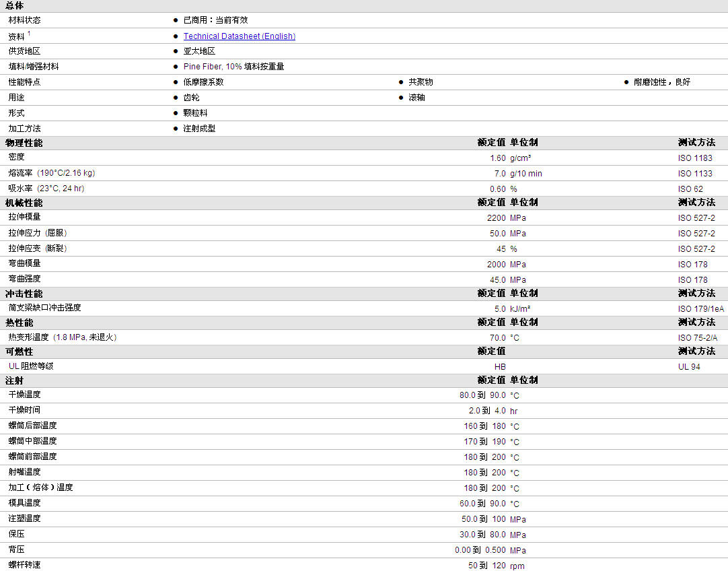Viewport: 728px width, 571px height.
Task: Click UL 94 test method
Action: (x=689, y=366)
